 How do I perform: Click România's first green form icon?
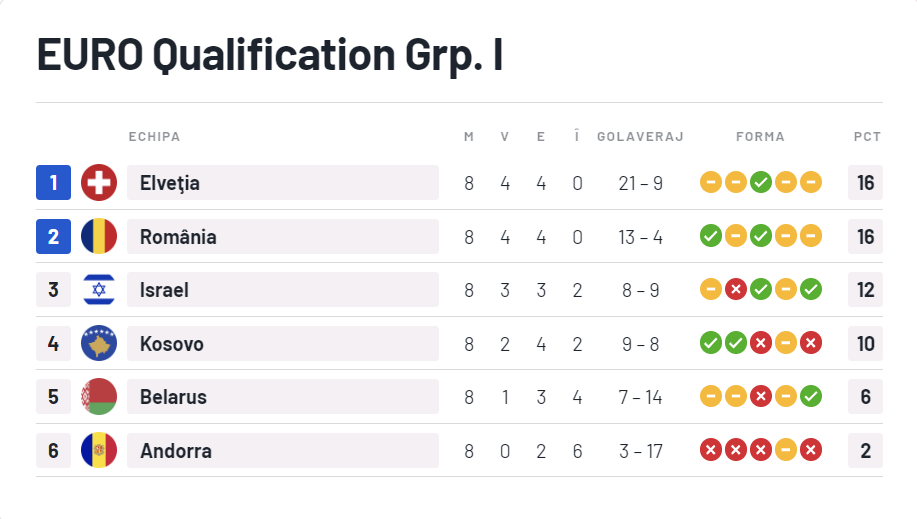711,237
